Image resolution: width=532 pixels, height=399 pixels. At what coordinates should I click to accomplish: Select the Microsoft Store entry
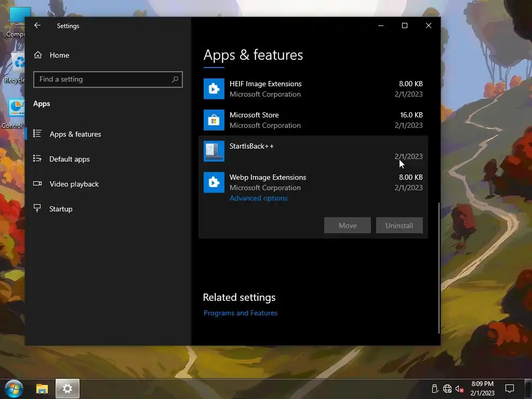(x=313, y=120)
